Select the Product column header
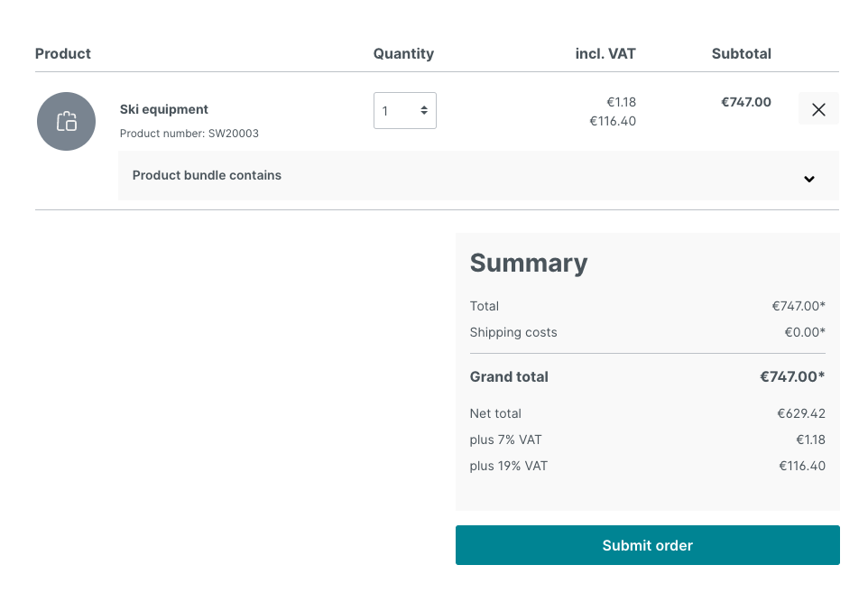868x602 pixels. pos(63,54)
